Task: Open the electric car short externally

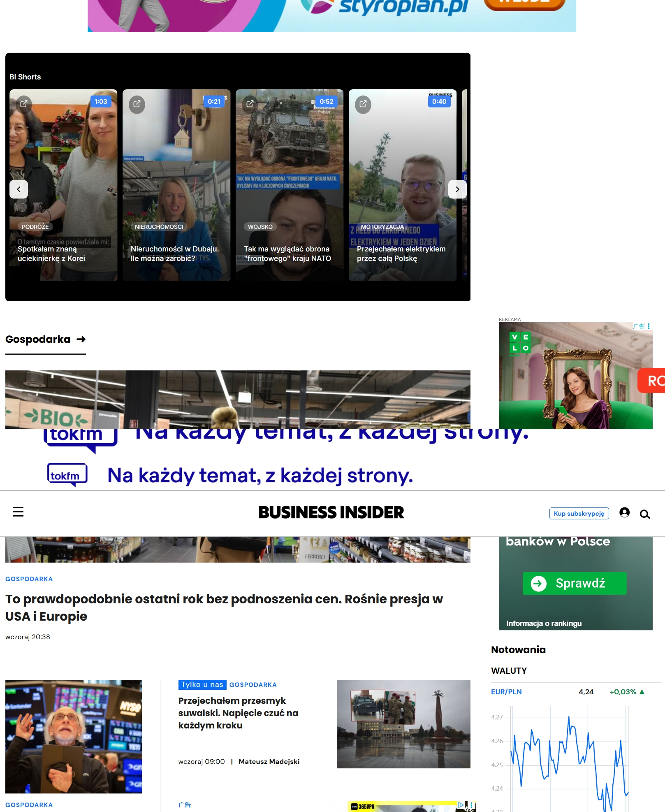Action: coord(363,104)
